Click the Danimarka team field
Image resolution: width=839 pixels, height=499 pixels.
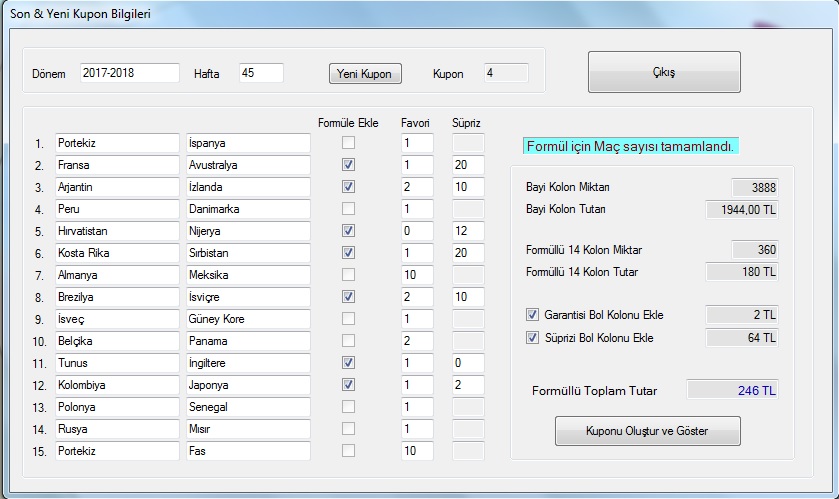click(x=248, y=209)
